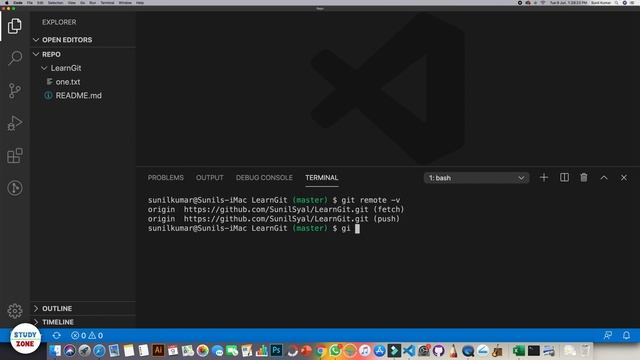Open the App Store from the dock
This screenshot has height=360, width=640.
pos(380,351)
